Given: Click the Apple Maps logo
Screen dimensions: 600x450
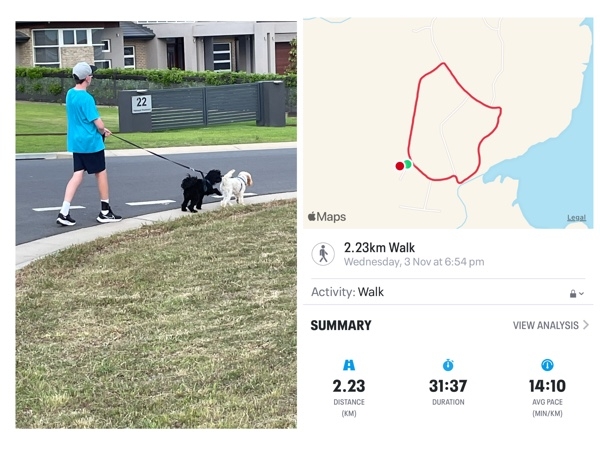Looking at the screenshot, I should tap(327, 217).
